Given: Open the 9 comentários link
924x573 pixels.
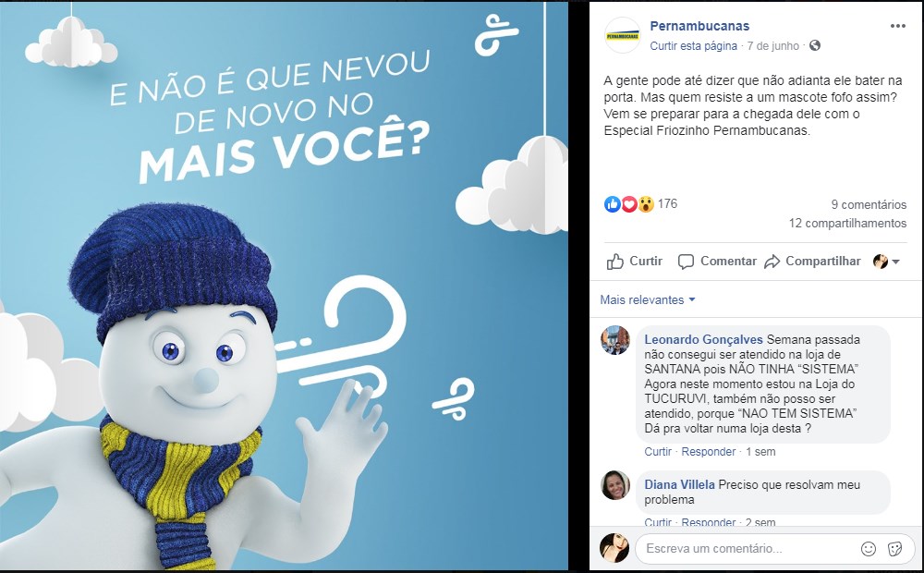Looking at the screenshot, I should coord(869,204).
